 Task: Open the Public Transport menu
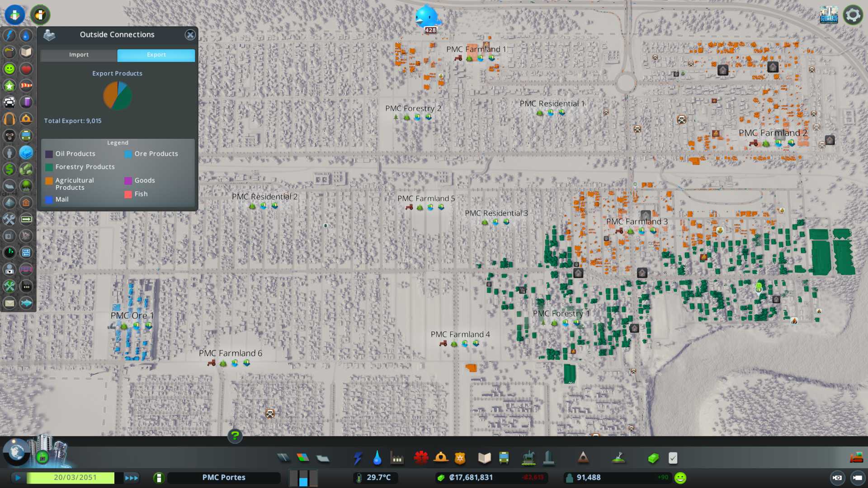click(504, 458)
